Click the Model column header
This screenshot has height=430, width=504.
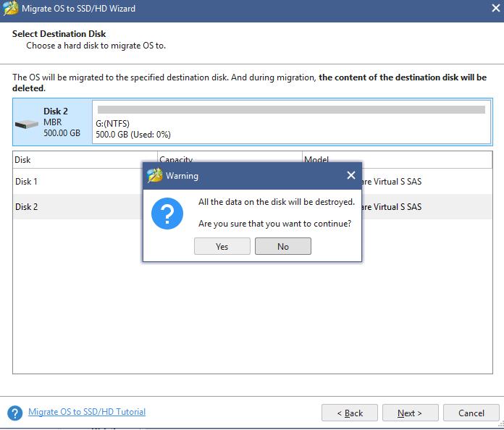tap(397, 160)
